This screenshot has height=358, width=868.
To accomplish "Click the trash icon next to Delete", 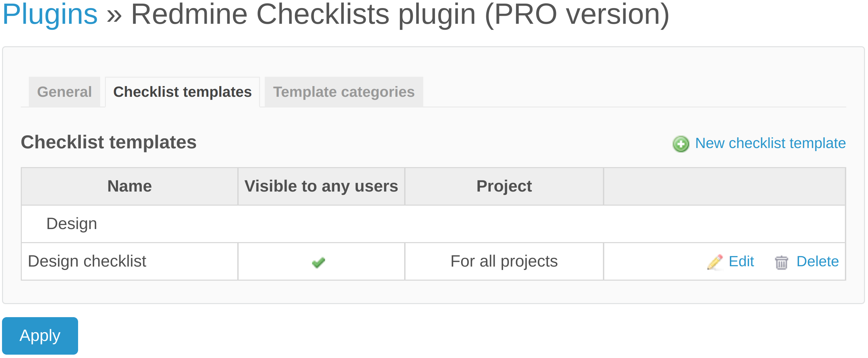I will [x=782, y=262].
